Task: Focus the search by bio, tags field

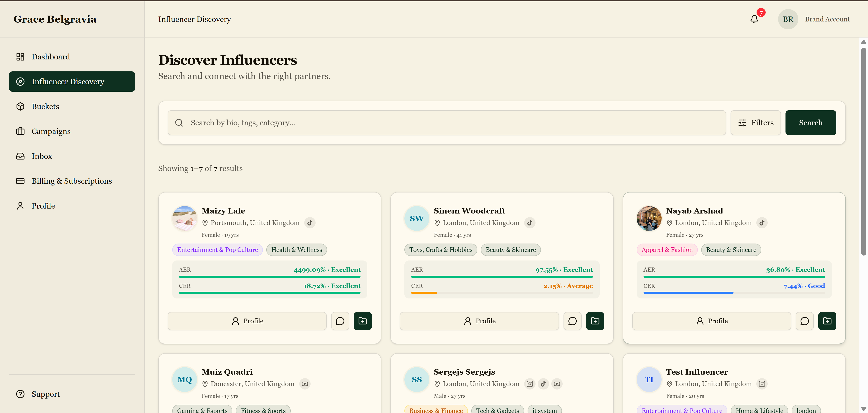Action: (447, 123)
